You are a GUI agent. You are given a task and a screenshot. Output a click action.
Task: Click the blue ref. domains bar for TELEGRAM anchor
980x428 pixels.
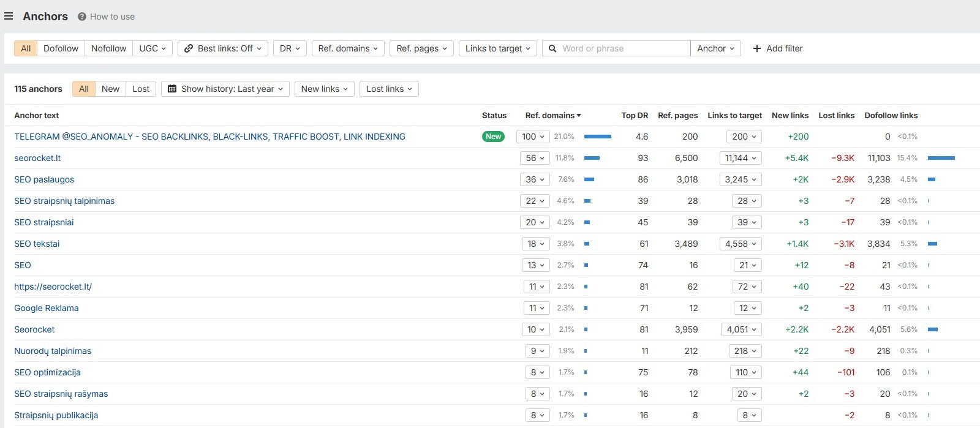point(597,137)
